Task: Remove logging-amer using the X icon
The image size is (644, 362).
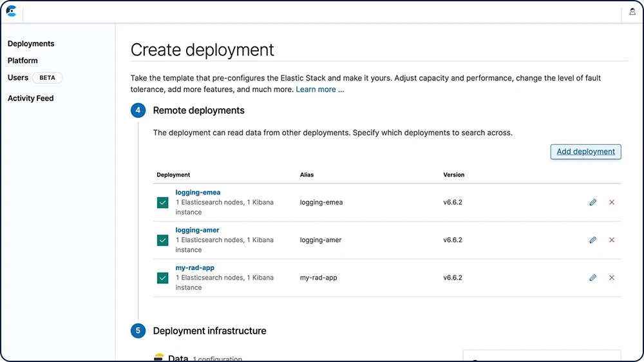Action: click(x=612, y=240)
